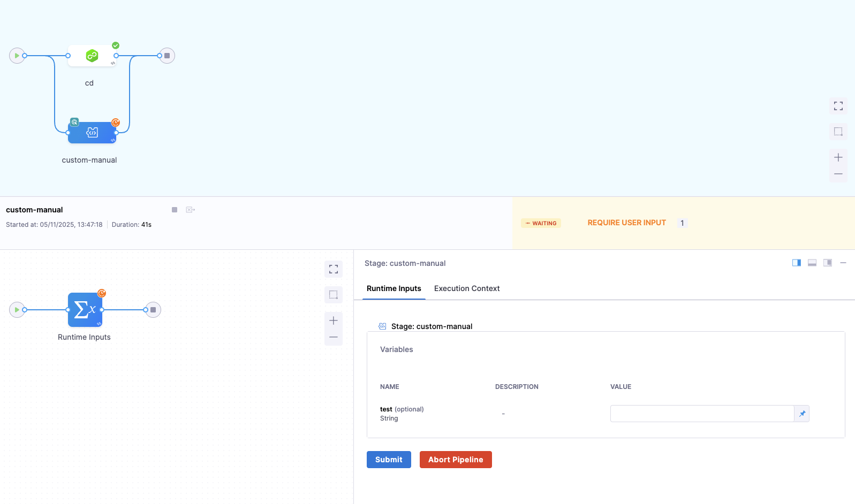855x504 pixels.
Task: Switch step details to floating window layout
Action: click(828, 263)
